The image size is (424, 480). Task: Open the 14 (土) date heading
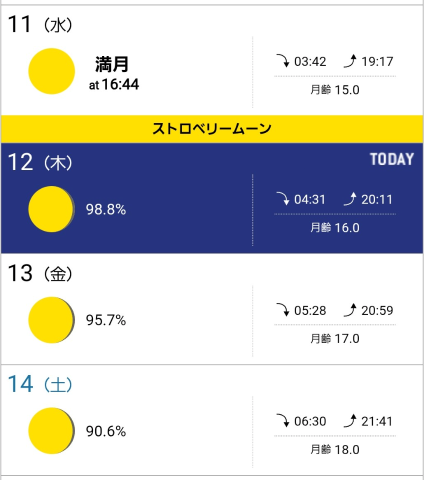pyautogui.click(x=40, y=384)
